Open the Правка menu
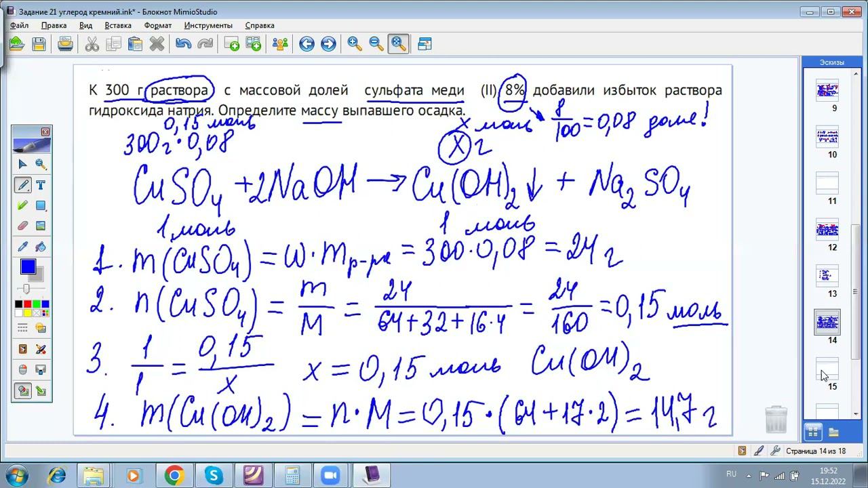The width and height of the screenshot is (868, 488). click(x=54, y=25)
